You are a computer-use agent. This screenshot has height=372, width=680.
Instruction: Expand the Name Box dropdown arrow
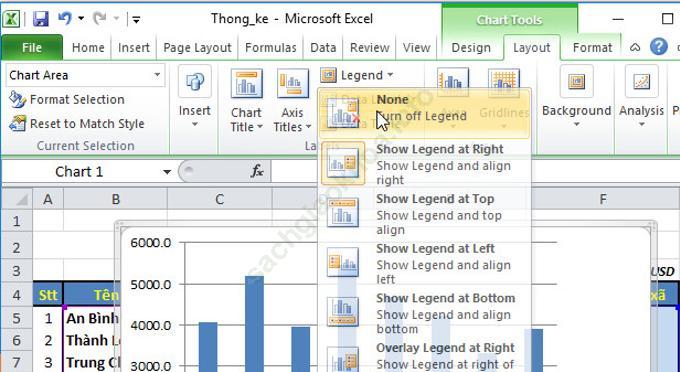[x=167, y=172]
